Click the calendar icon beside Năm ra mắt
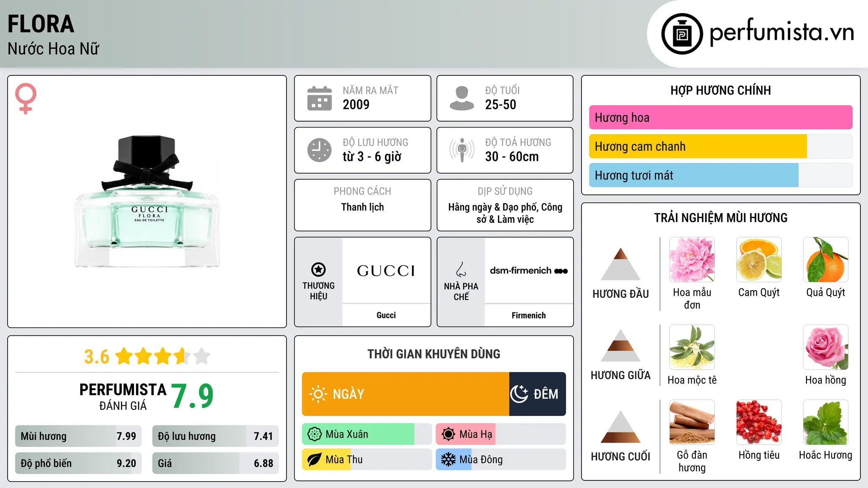Viewport: 868px width, 488px height. (319, 98)
